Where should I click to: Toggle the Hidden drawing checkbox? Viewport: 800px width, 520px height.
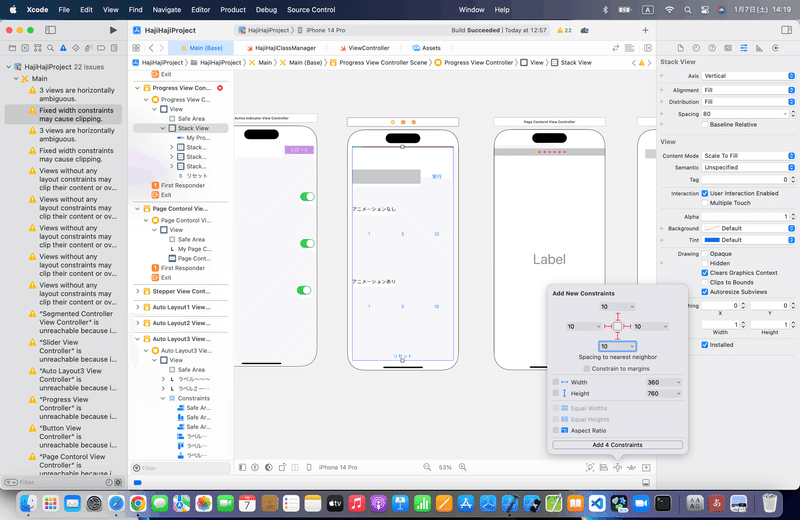tap(705, 263)
